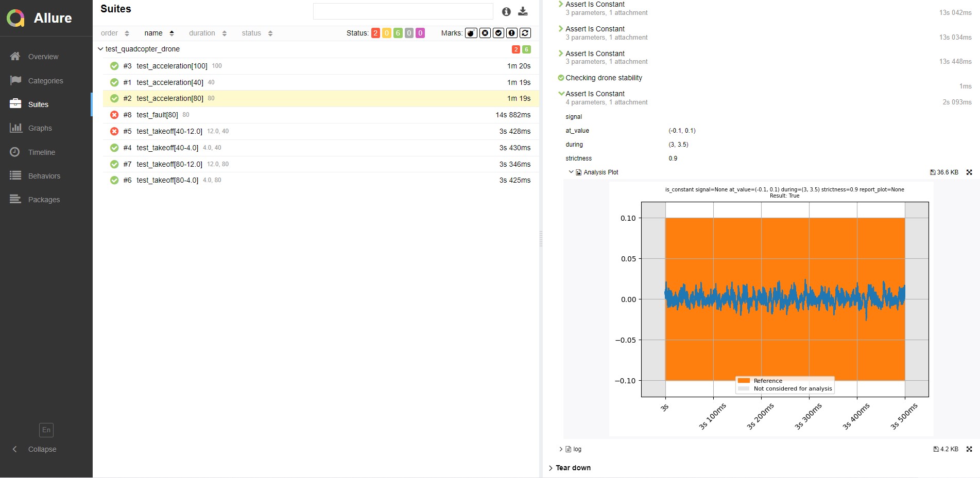Collapse the test_quadcopter_drone suite
The width and height of the screenshot is (980, 478).
point(100,49)
